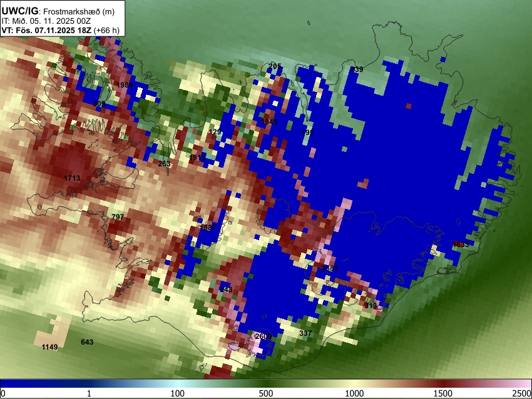Click the map value 263
The image size is (532, 399).
click(x=164, y=164)
